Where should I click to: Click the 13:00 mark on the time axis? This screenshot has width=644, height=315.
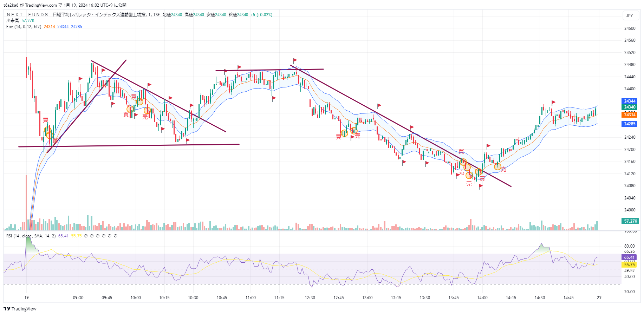pos(367,298)
